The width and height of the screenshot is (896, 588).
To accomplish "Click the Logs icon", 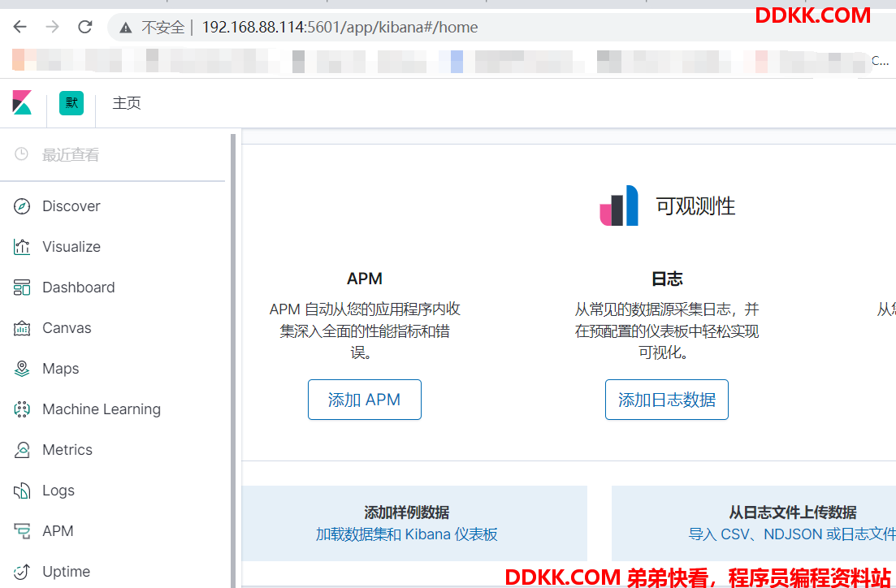I will point(22,491).
